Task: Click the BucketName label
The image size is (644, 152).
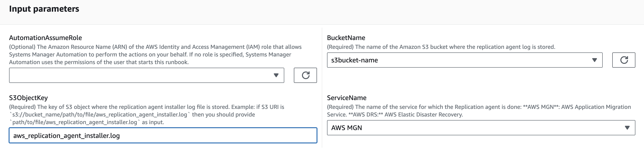Action: pos(346,38)
